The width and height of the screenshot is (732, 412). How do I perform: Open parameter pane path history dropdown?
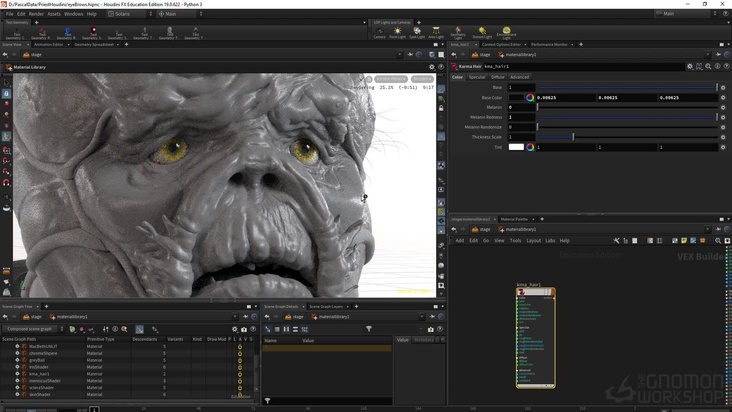[x=707, y=55]
